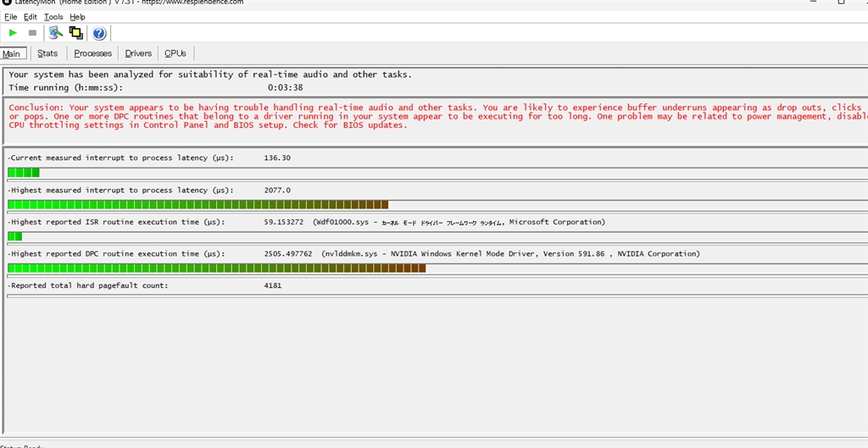Click the time running value 0:03:38
868x448 pixels.
(x=285, y=87)
